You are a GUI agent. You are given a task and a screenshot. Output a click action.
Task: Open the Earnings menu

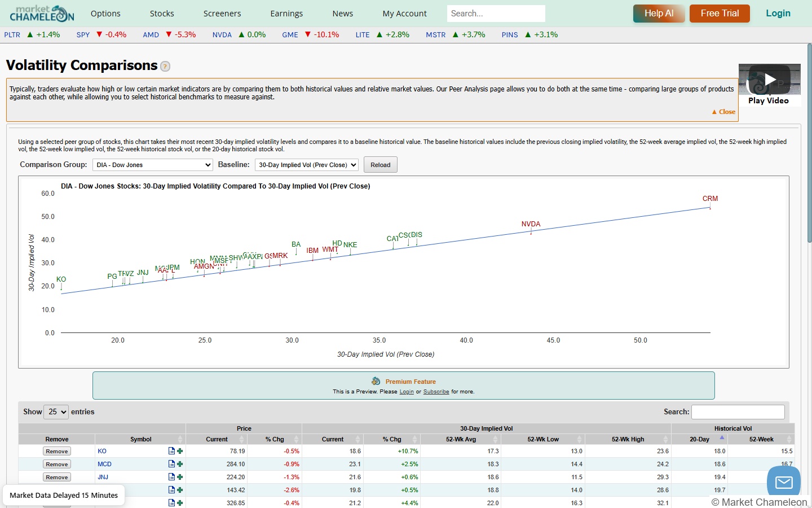(x=286, y=14)
